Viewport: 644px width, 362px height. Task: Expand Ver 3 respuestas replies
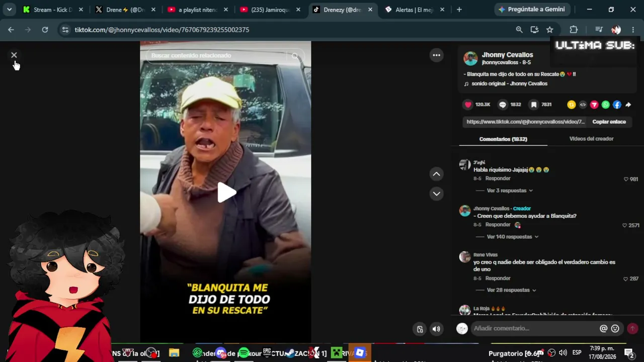[510, 191]
